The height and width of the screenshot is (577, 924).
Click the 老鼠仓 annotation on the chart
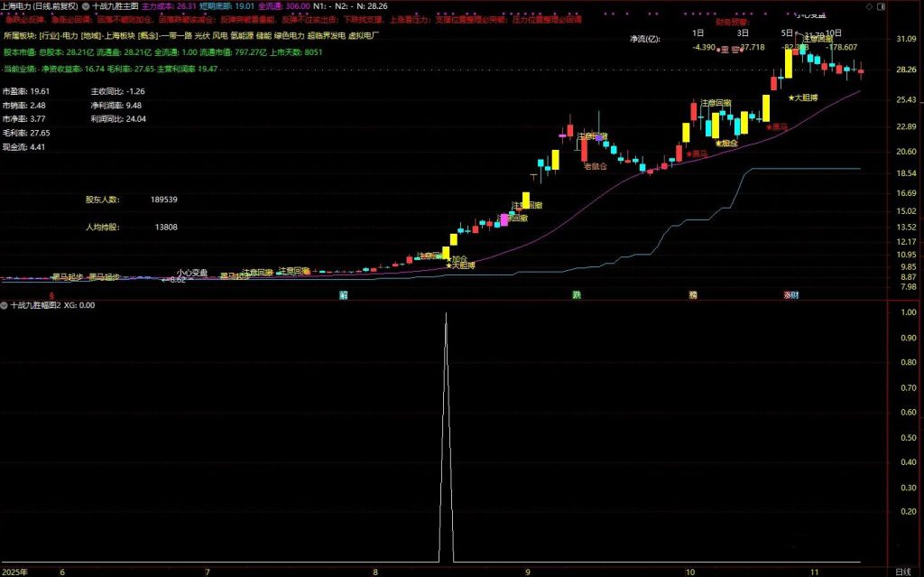[595, 166]
